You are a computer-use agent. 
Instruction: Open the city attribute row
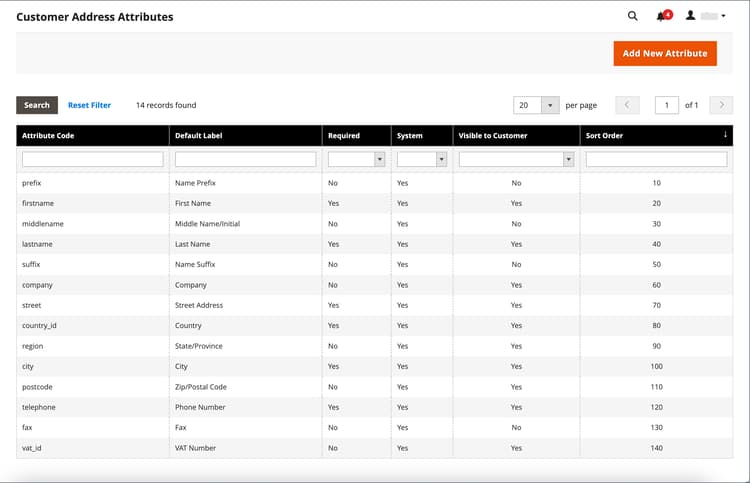tap(375, 366)
